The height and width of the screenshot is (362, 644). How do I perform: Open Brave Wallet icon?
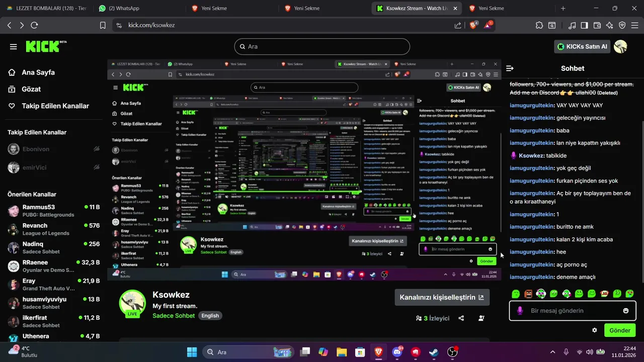[x=597, y=25]
